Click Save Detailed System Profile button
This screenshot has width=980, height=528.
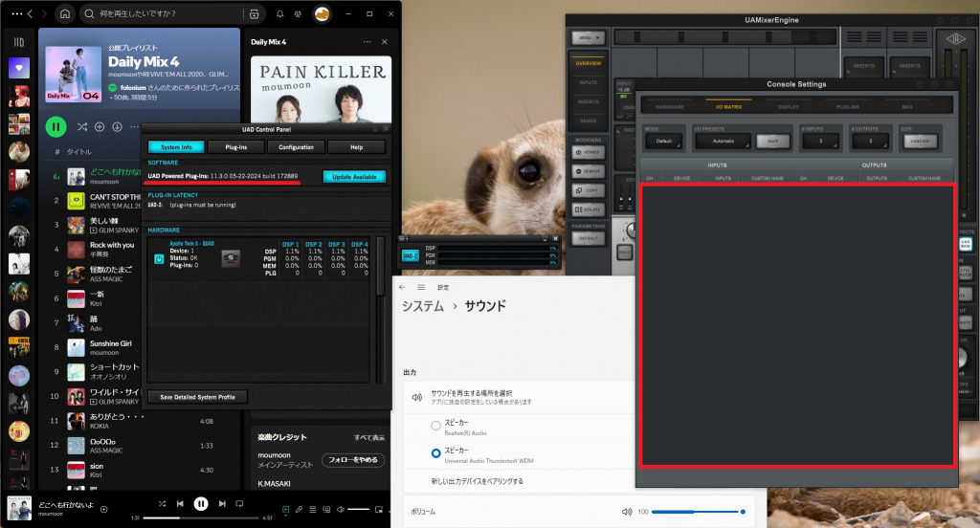[x=197, y=397]
